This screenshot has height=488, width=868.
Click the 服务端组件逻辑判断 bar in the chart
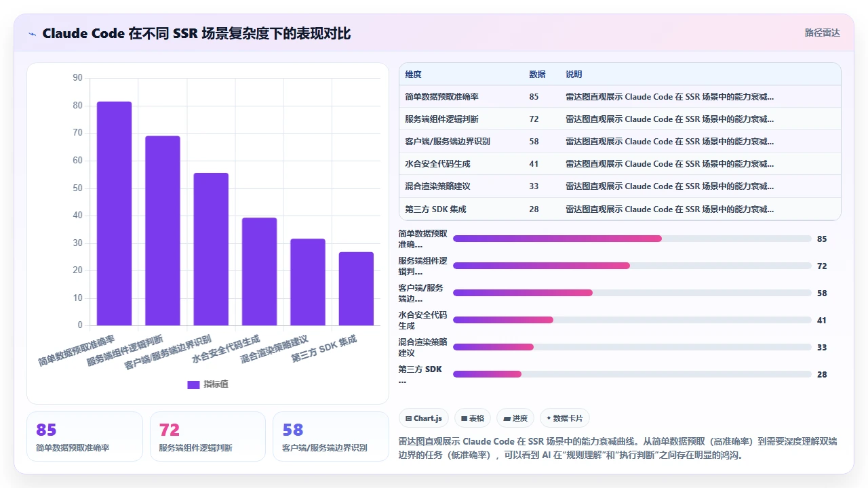click(x=163, y=230)
